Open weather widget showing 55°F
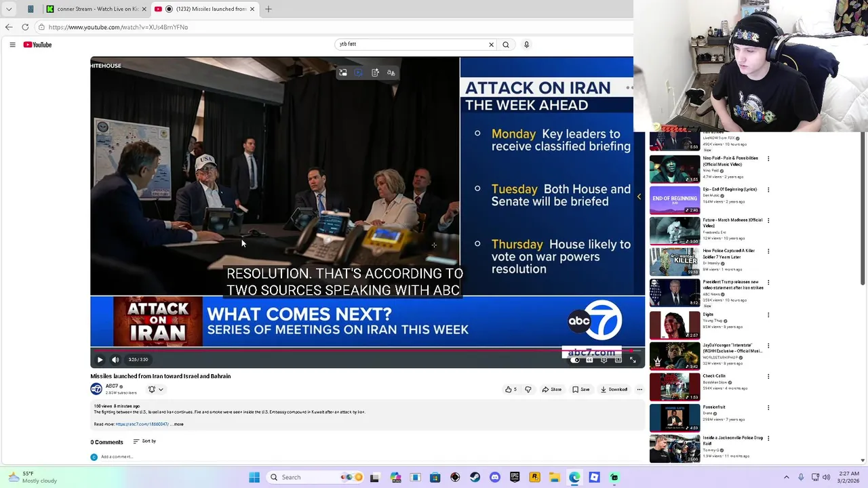868x488 pixels. 33,477
